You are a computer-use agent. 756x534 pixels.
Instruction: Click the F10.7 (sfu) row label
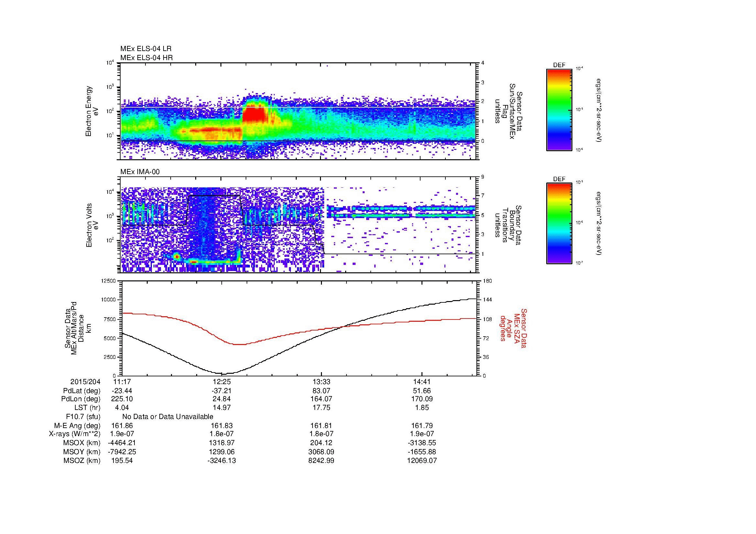coord(83,416)
